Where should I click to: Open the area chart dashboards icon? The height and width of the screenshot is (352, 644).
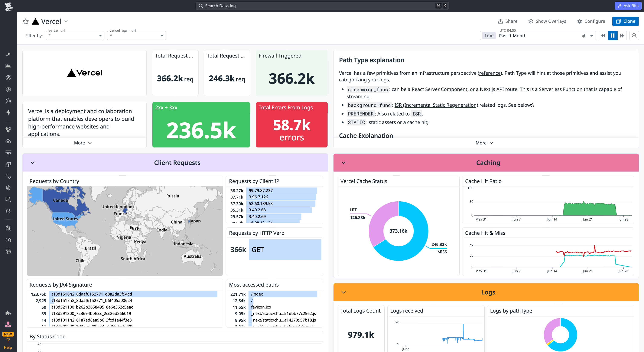[x=8, y=66]
